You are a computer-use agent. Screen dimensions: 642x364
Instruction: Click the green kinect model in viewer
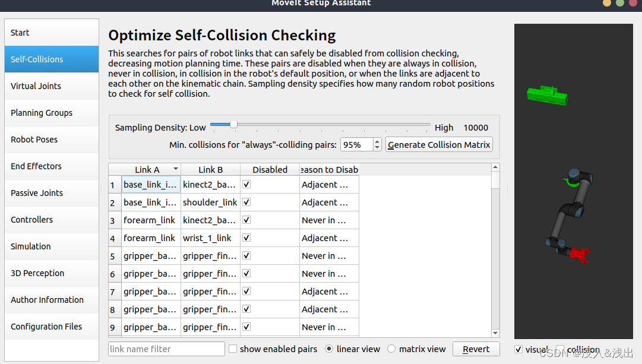click(x=548, y=95)
